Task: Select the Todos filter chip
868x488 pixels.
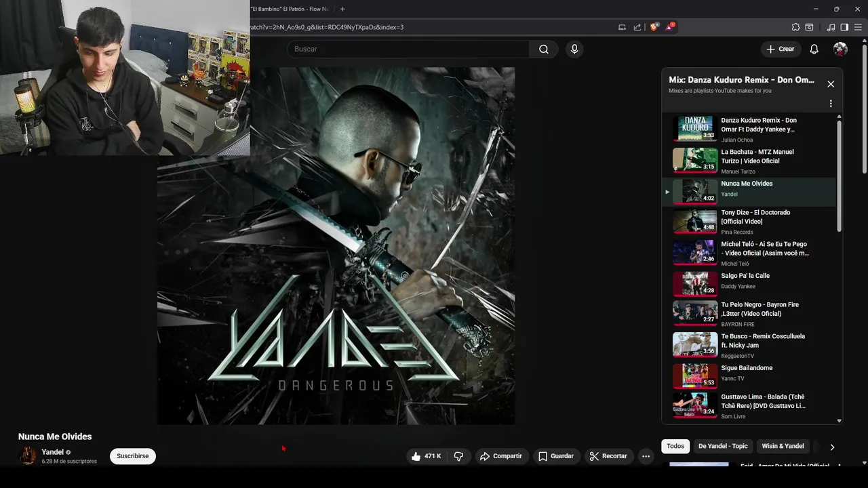Action: 675,446
